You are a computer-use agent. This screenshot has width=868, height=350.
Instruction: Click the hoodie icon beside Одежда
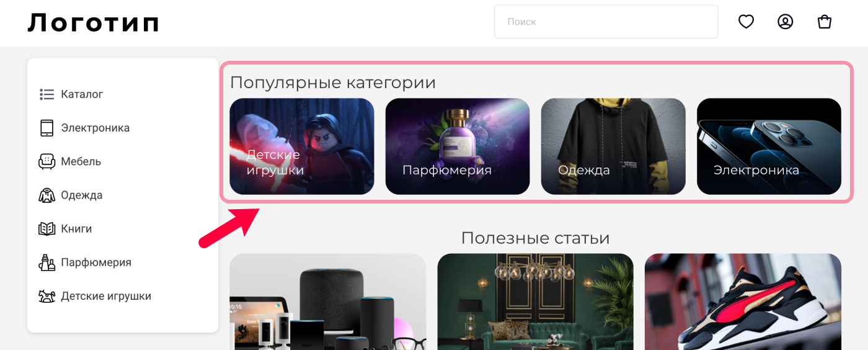point(47,195)
